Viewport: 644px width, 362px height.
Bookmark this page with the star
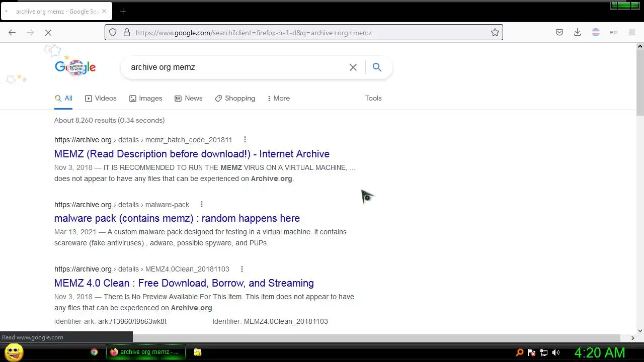pyautogui.click(x=495, y=33)
